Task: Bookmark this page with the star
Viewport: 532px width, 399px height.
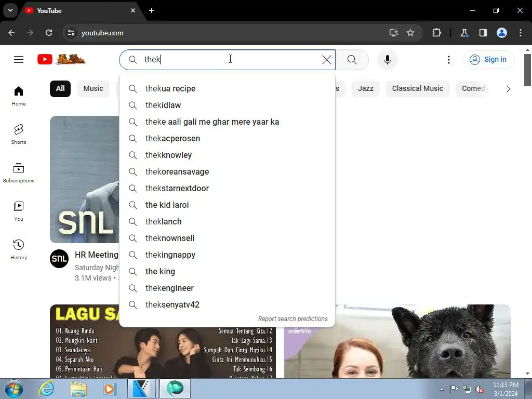Action: pyautogui.click(x=410, y=33)
